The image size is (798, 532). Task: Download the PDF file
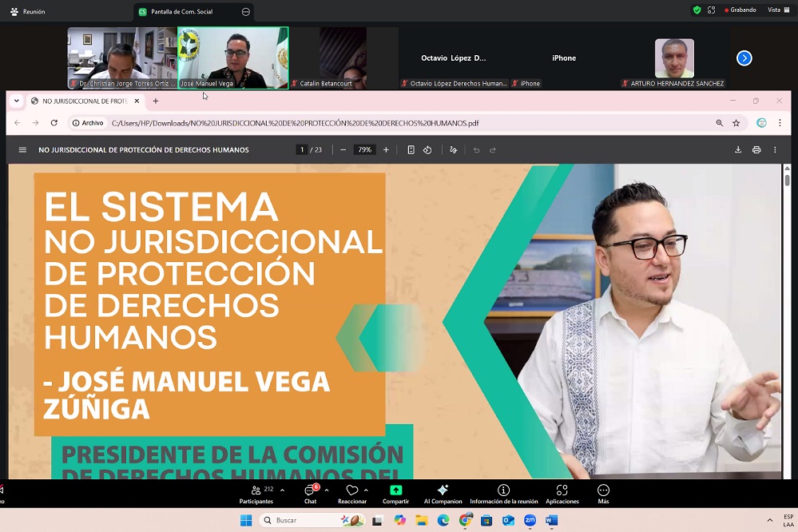tap(738, 150)
